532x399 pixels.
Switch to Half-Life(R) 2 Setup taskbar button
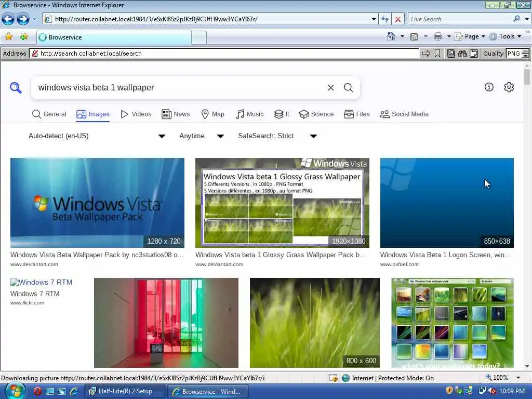click(125, 391)
